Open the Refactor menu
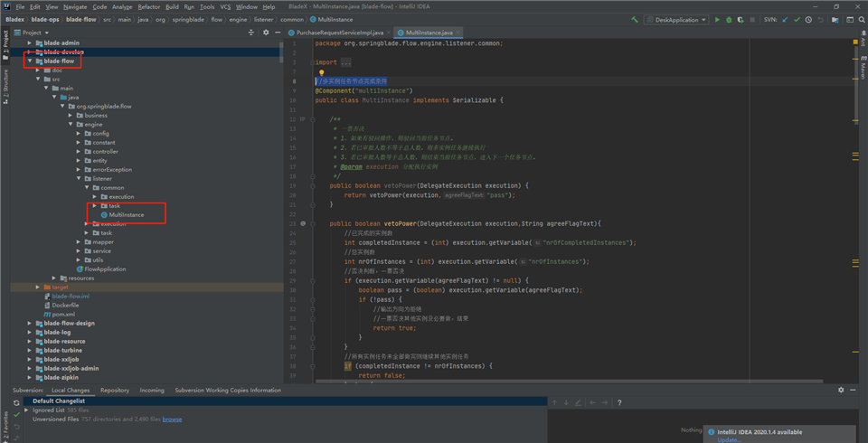Viewport: 868px width, 443px height. point(149,6)
